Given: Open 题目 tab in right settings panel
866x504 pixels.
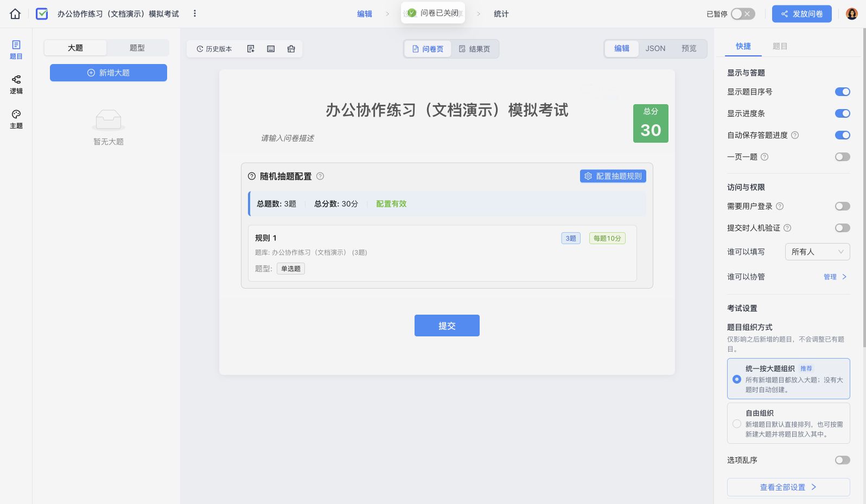Looking at the screenshot, I should pos(780,46).
